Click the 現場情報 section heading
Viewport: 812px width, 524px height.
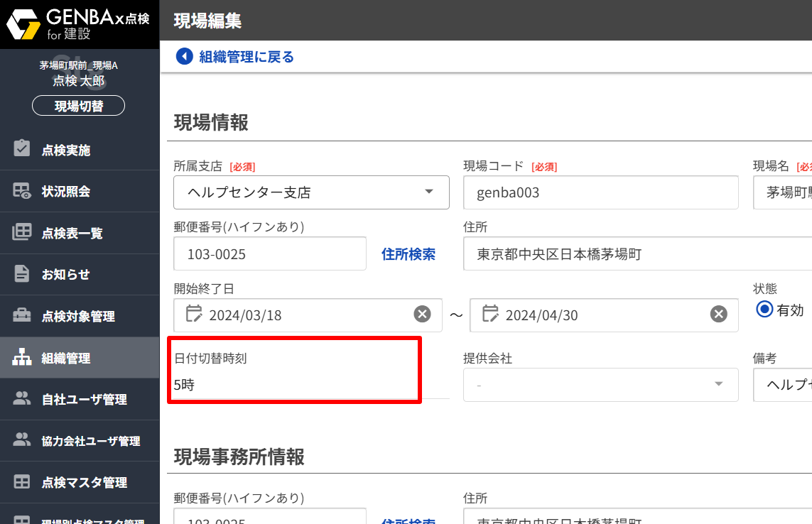coord(211,123)
